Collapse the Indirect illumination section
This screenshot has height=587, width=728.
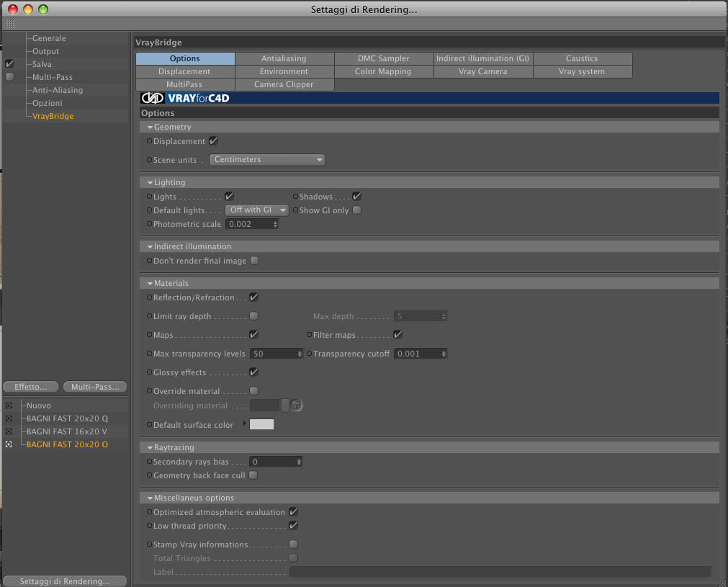pos(150,246)
